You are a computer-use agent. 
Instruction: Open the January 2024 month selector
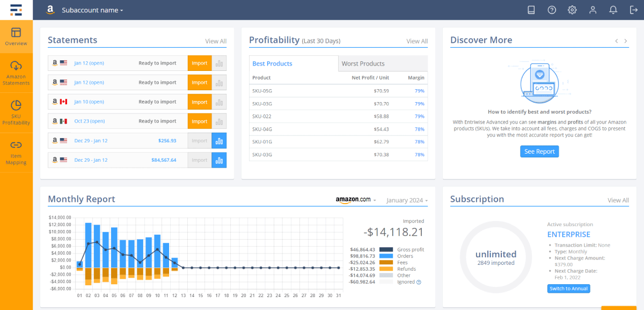coord(406,200)
